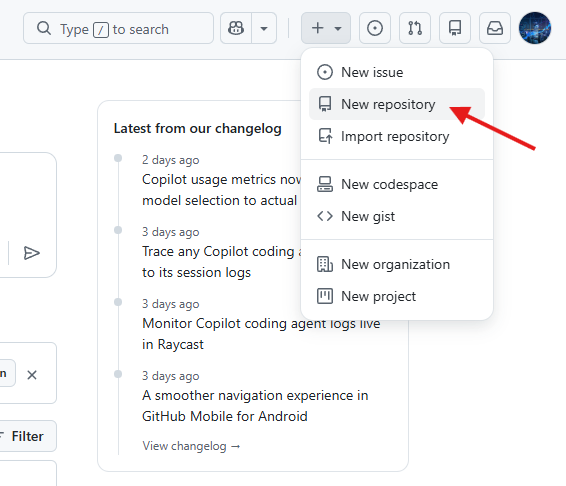Click the New organization building icon

point(325,264)
